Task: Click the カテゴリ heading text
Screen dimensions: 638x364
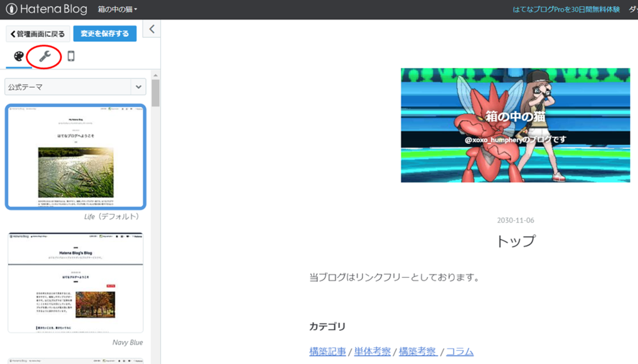Action: coord(328,327)
